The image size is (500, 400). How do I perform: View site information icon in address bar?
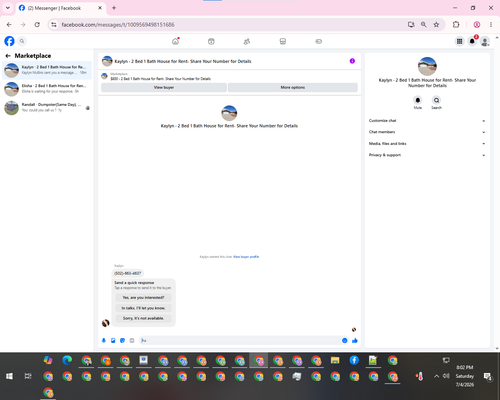[54, 25]
